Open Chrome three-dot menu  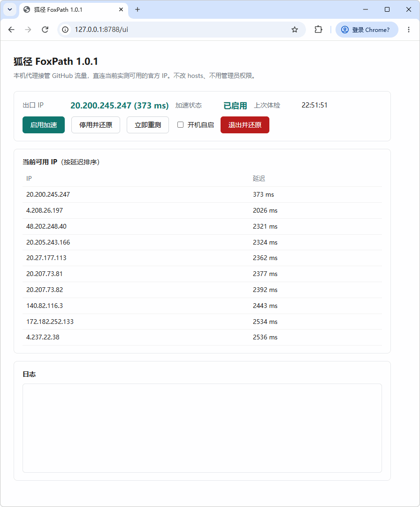[x=409, y=30]
